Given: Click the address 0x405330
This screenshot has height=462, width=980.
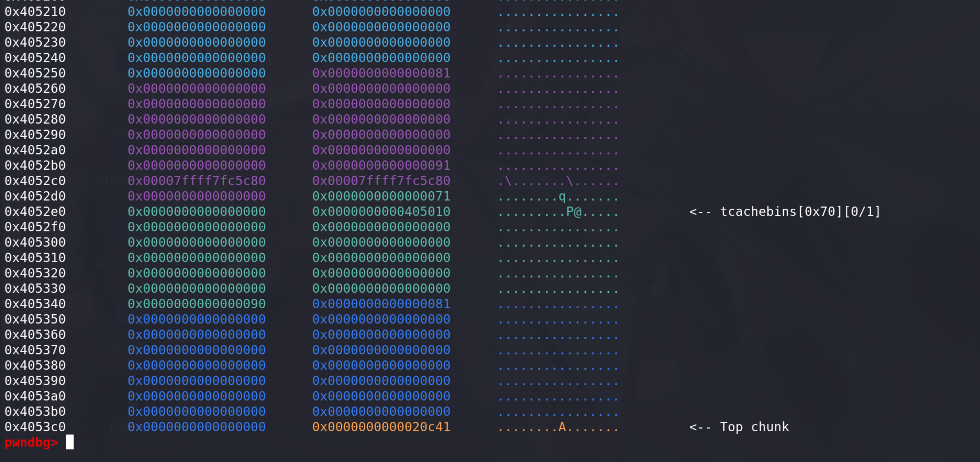Looking at the screenshot, I should [35, 288].
